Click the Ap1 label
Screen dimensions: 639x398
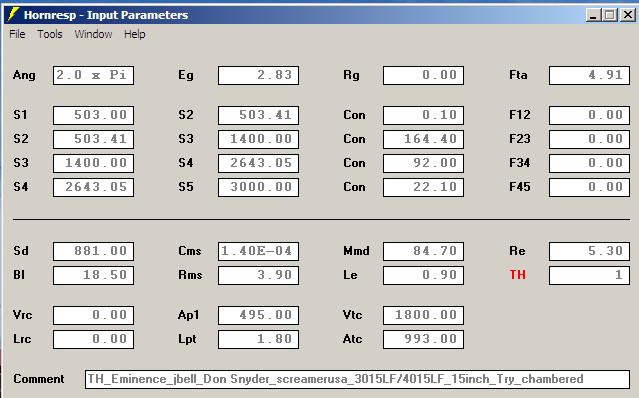[189, 315]
